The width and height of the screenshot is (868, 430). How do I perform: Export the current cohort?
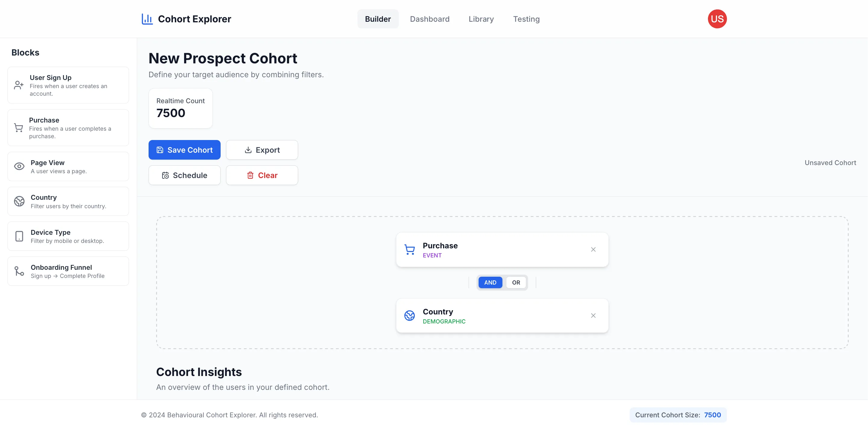262,150
